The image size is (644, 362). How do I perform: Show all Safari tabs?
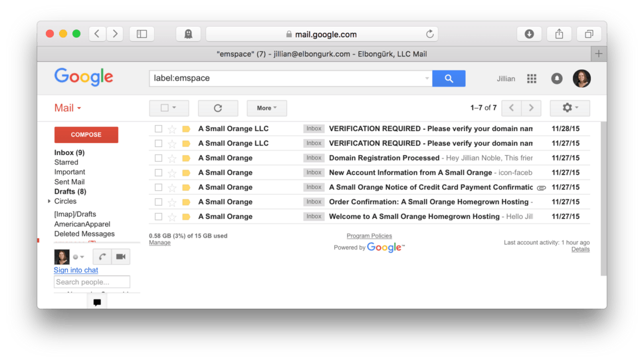(x=589, y=34)
